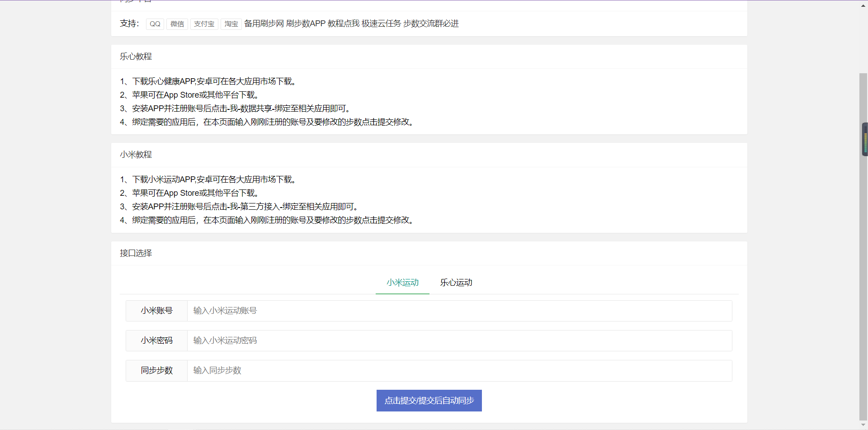868x430 pixels.
Task: Click the scrollbar down arrow
Action: (x=863, y=425)
